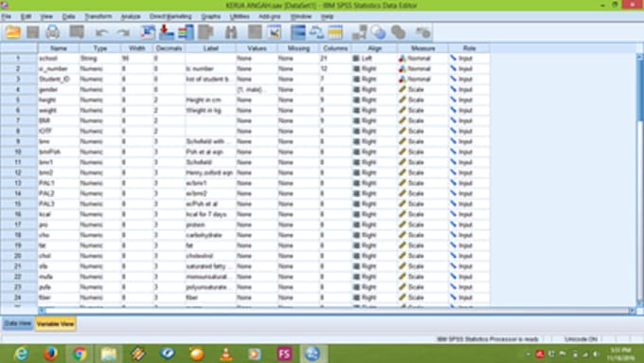Click the Nominal measure cell of school row
The image size is (644, 363).
tap(422, 59)
